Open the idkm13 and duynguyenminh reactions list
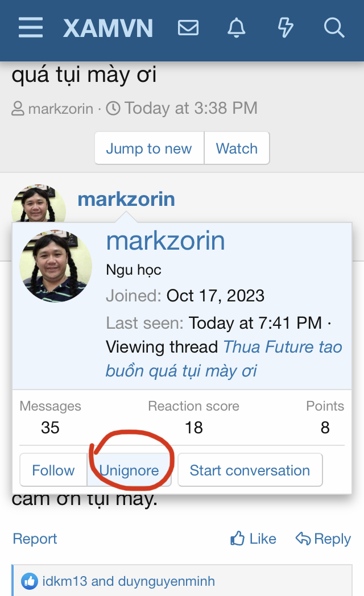364x596 pixels. 128,581
